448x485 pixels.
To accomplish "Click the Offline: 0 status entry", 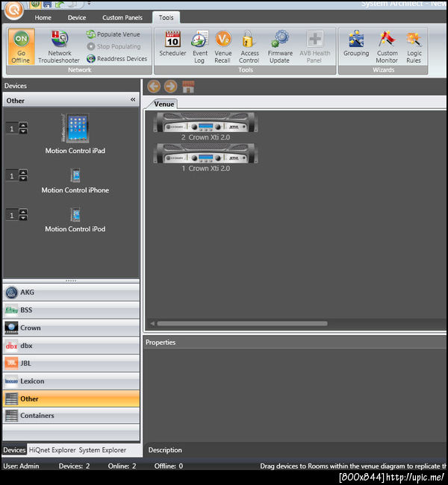I will tap(169, 466).
